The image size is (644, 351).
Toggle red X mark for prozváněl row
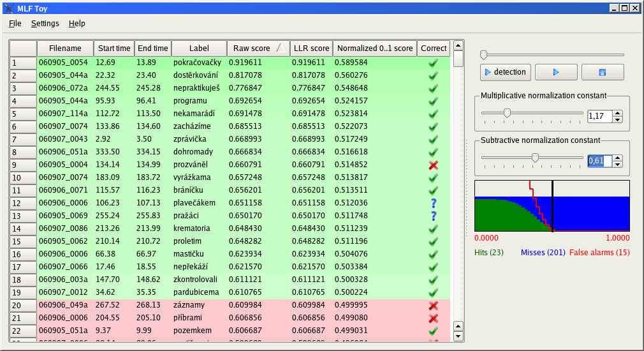(x=433, y=165)
